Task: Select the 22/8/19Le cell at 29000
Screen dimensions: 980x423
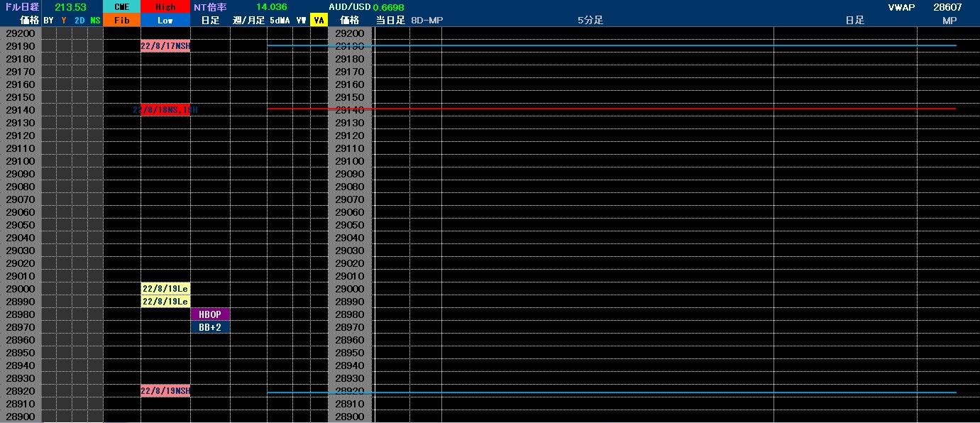Action: (165, 289)
